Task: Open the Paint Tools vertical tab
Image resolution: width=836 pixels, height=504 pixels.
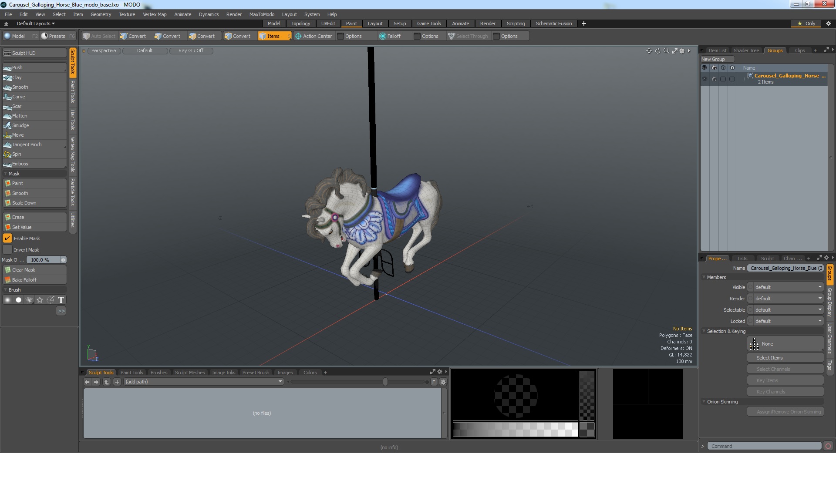Action: 73,92
